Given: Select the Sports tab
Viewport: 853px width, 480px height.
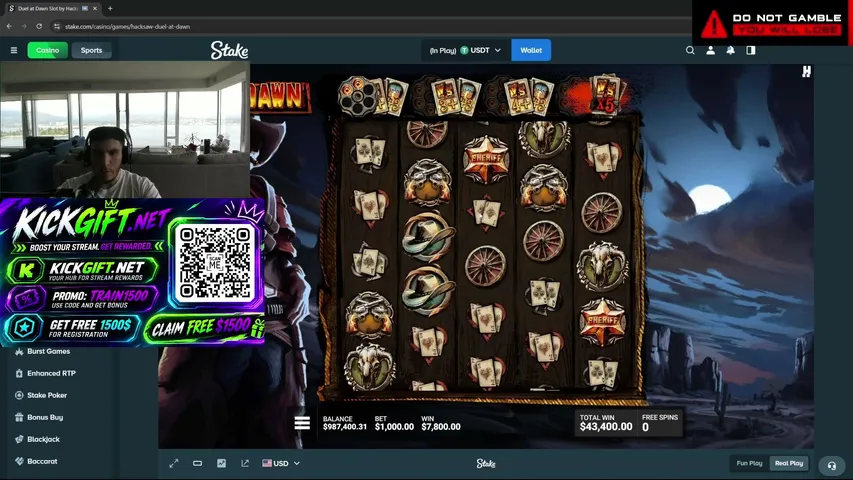Looking at the screenshot, I should [x=91, y=50].
